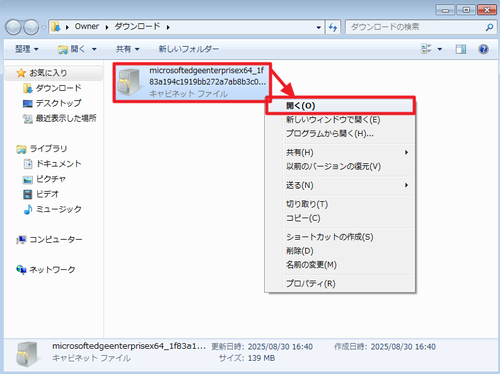Image resolution: width=500 pixels, height=374 pixels.
Task: Choose 切り取り(T) from the context menu
Action: (340, 204)
